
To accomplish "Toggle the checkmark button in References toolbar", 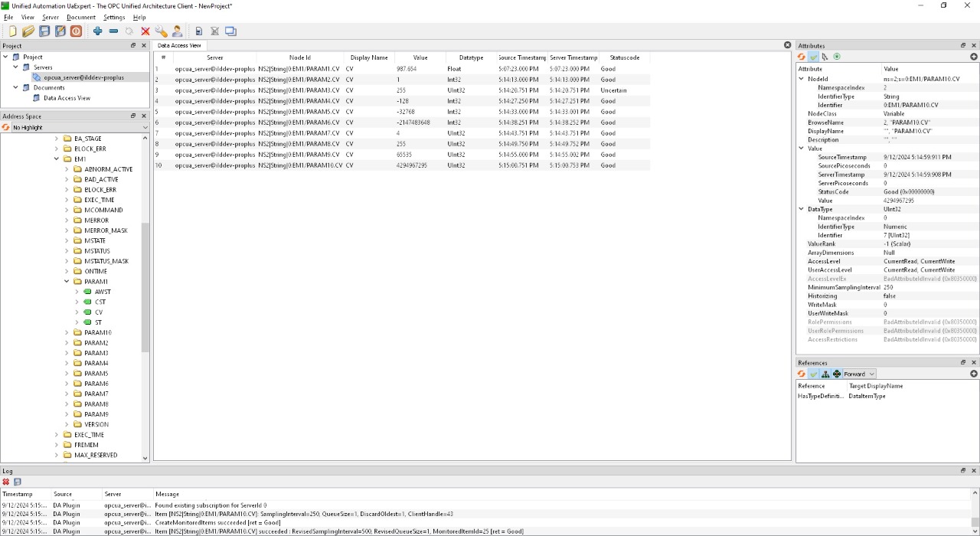I will pos(814,374).
